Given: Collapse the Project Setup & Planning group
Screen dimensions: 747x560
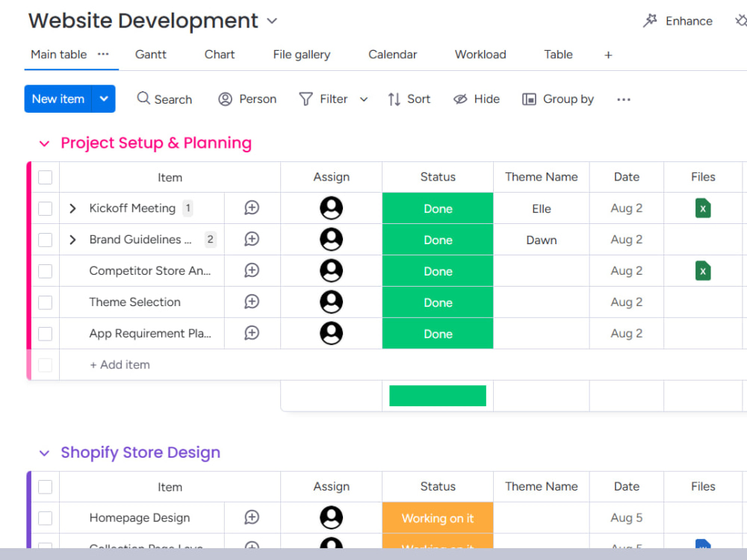Looking at the screenshot, I should (x=44, y=143).
